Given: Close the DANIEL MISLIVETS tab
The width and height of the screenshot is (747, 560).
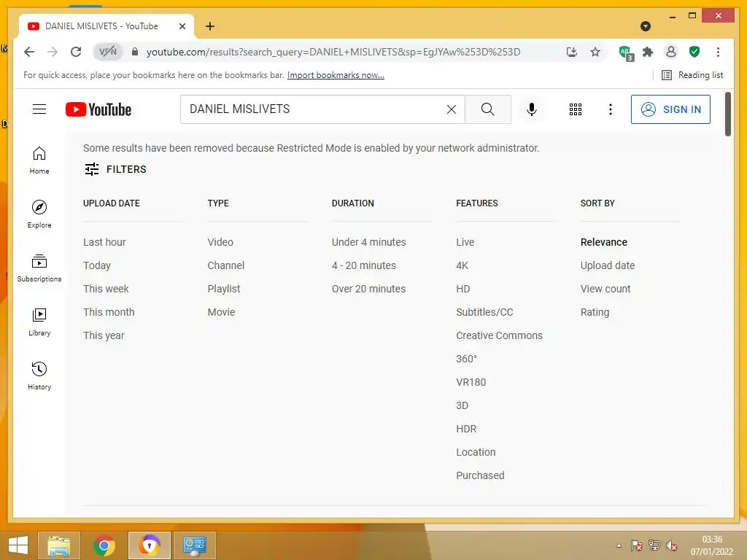Looking at the screenshot, I should [x=182, y=26].
